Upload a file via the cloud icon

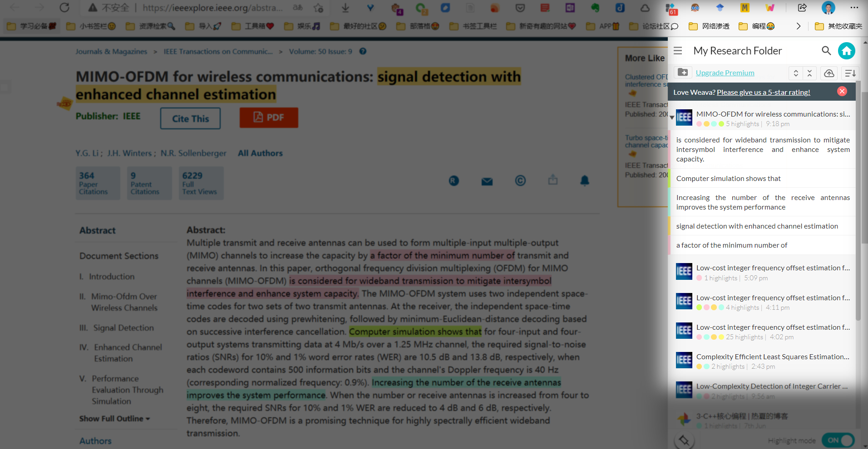[x=829, y=73]
